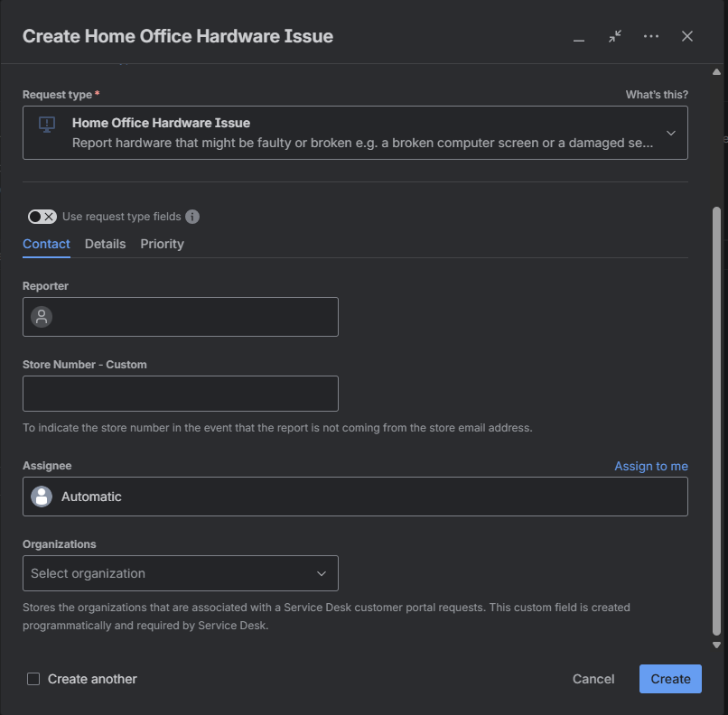Open the Assignee Automatic selector
Screen dimensions: 728x715
click(355, 497)
